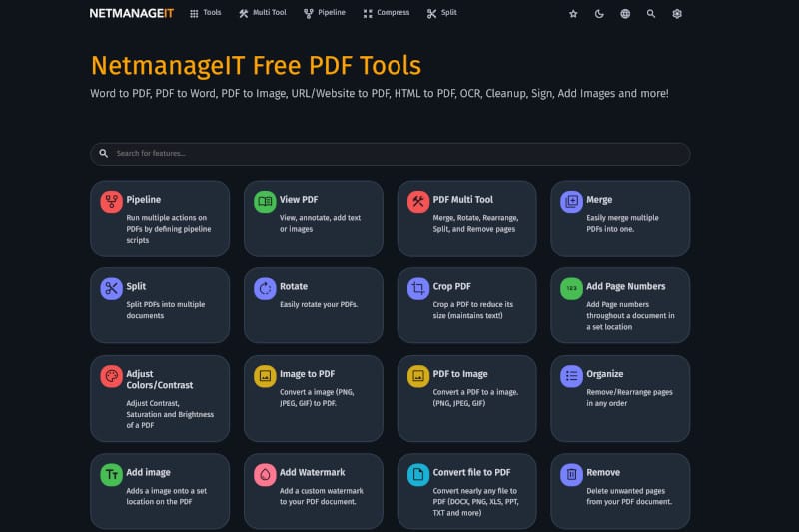Click the Crop PDF icon
This screenshot has width=799, height=532.
(x=418, y=289)
